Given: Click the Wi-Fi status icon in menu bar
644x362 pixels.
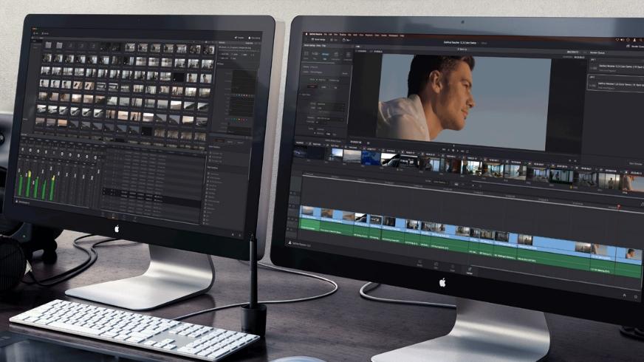Looking at the screenshot, I should tap(617, 39).
